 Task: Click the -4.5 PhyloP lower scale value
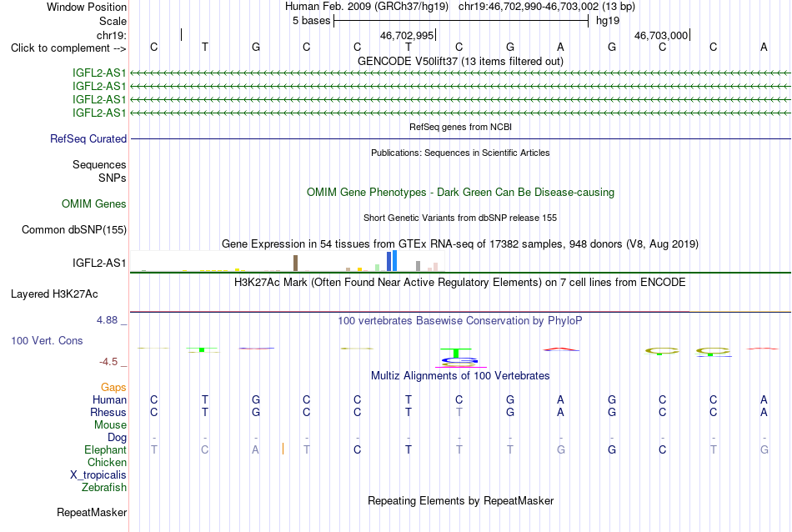pos(108,362)
